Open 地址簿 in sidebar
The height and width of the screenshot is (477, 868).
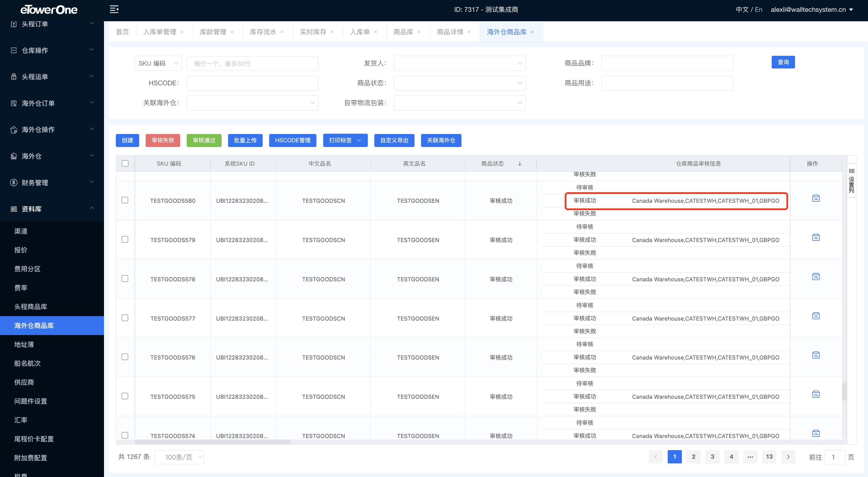click(52, 344)
